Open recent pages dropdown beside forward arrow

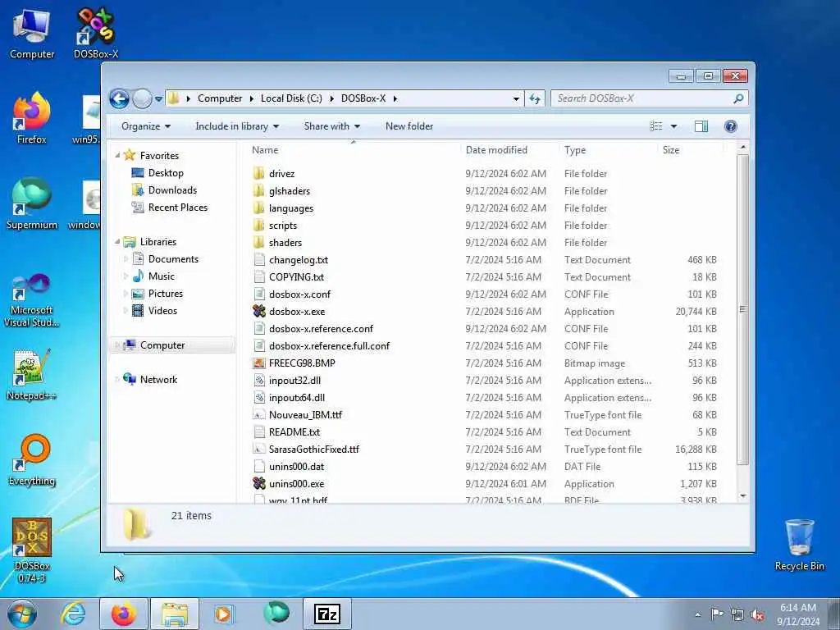(x=158, y=98)
